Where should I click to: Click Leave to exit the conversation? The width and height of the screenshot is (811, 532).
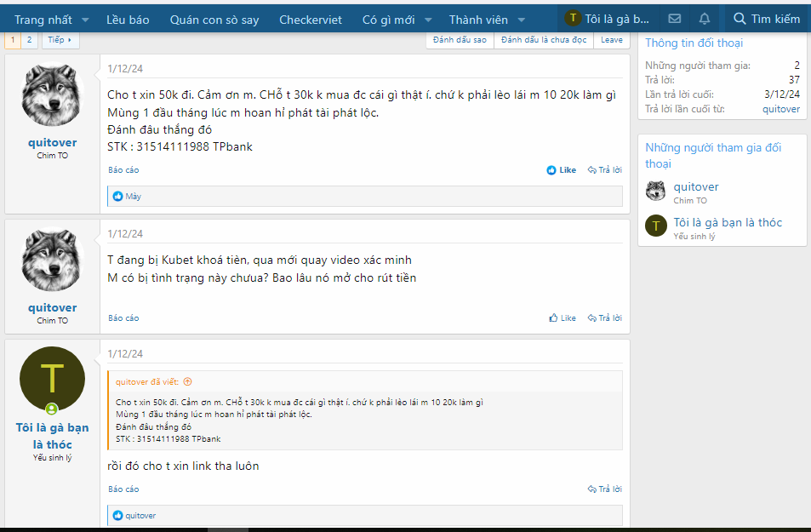[x=611, y=40]
